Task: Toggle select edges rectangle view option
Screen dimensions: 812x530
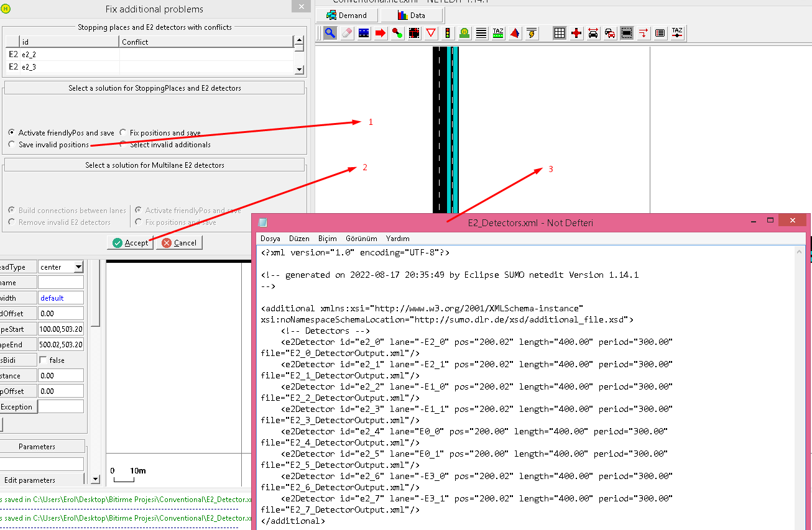Action: pos(627,33)
